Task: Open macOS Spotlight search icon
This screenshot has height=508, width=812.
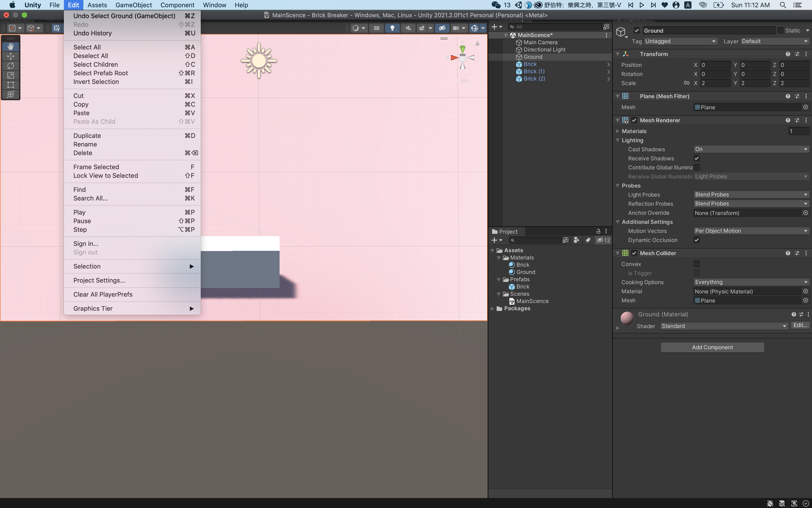Action: 783,5
